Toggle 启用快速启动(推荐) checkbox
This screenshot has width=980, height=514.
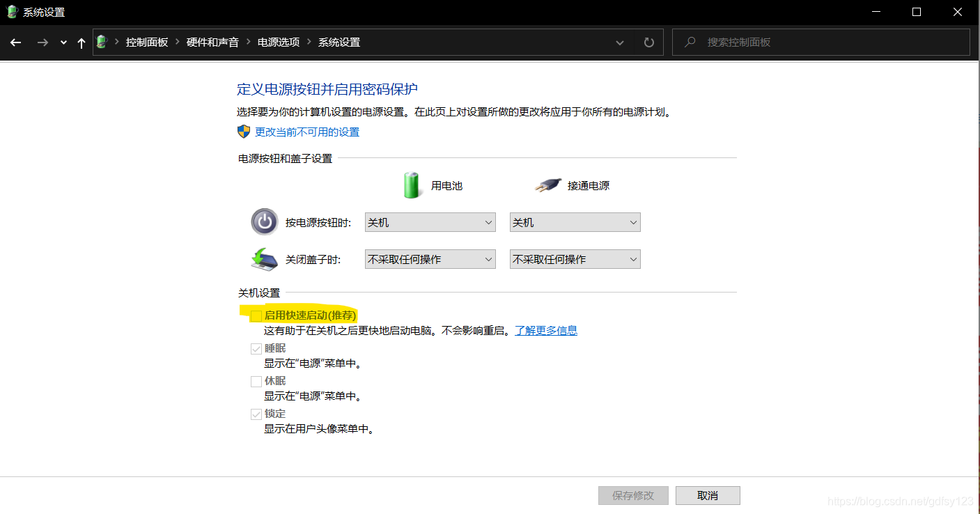pyautogui.click(x=256, y=316)
